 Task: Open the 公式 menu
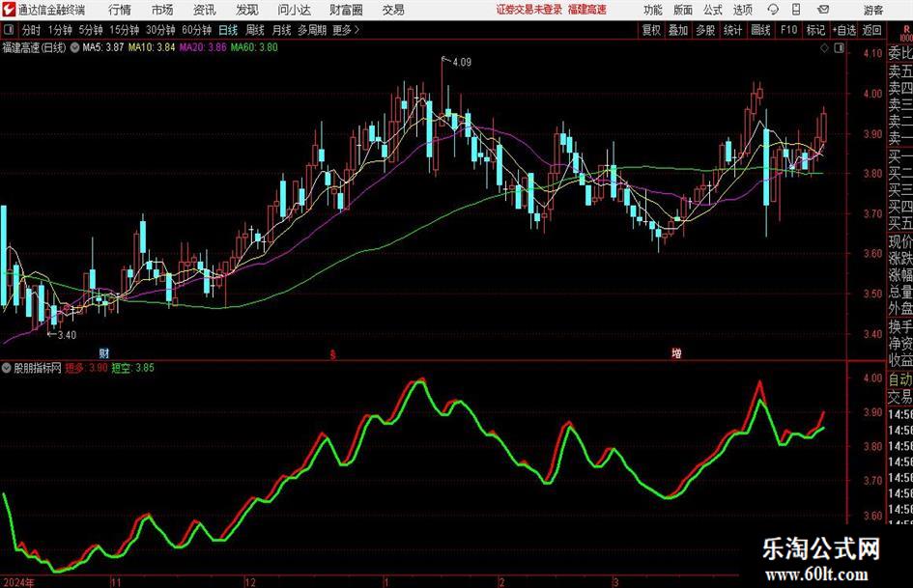click(x=713, y=10)
